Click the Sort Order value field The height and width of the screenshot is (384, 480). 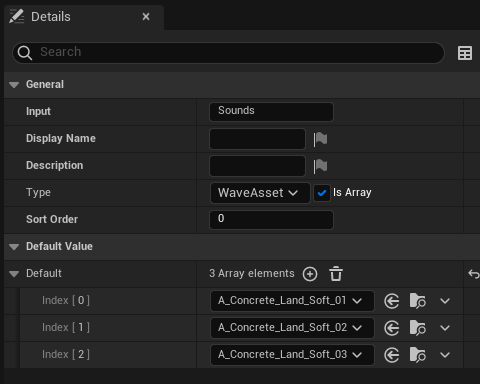click(x=271, y=220)
